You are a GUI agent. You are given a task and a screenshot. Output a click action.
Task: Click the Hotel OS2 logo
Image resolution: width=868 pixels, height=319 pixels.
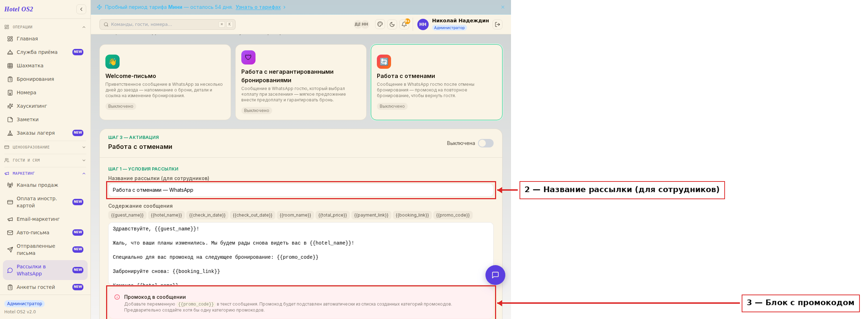[19, 9]
